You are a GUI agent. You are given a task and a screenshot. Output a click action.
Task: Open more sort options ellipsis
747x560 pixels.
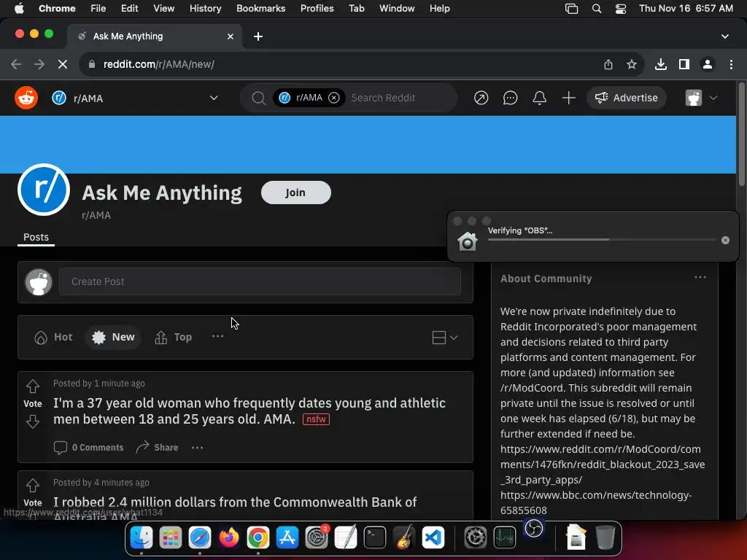tap(217, 336)
